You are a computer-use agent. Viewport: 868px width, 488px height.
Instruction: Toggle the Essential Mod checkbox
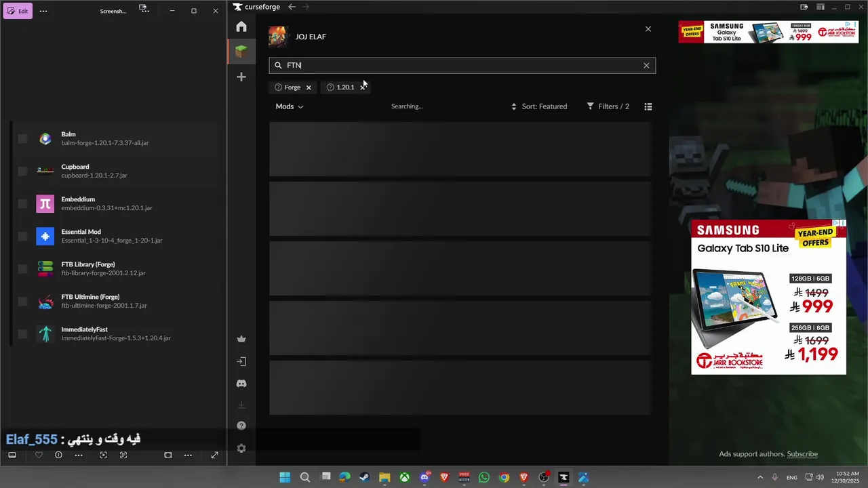click(x=22, y=237)
